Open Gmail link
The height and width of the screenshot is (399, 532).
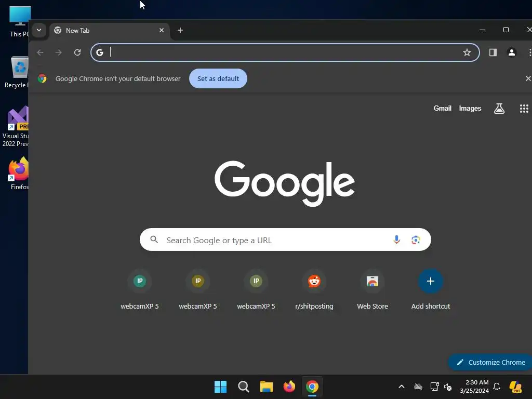443,108
